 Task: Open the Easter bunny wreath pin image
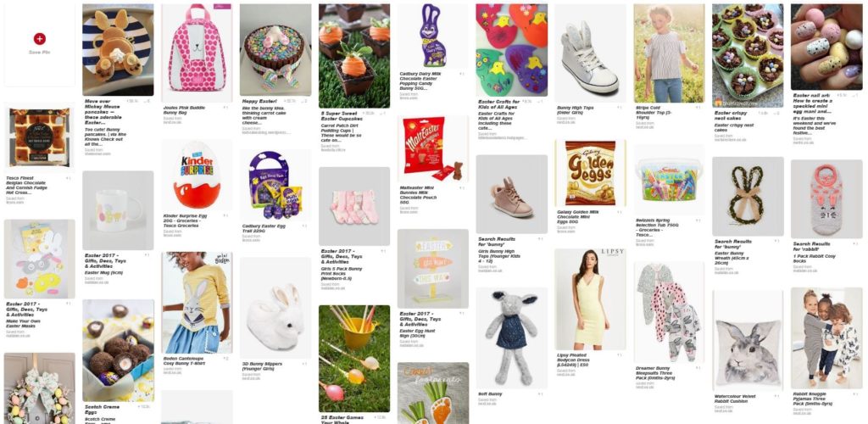[x=748, y=195]
